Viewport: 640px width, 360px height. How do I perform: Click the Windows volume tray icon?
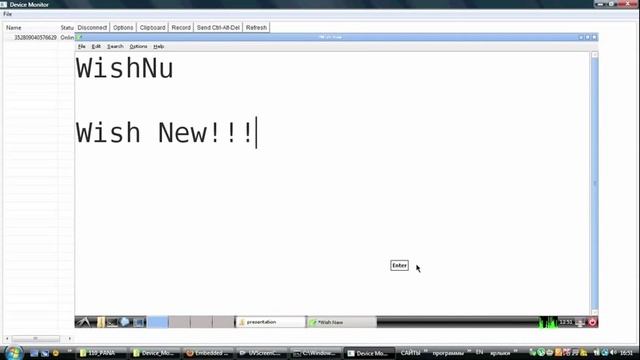613,352
